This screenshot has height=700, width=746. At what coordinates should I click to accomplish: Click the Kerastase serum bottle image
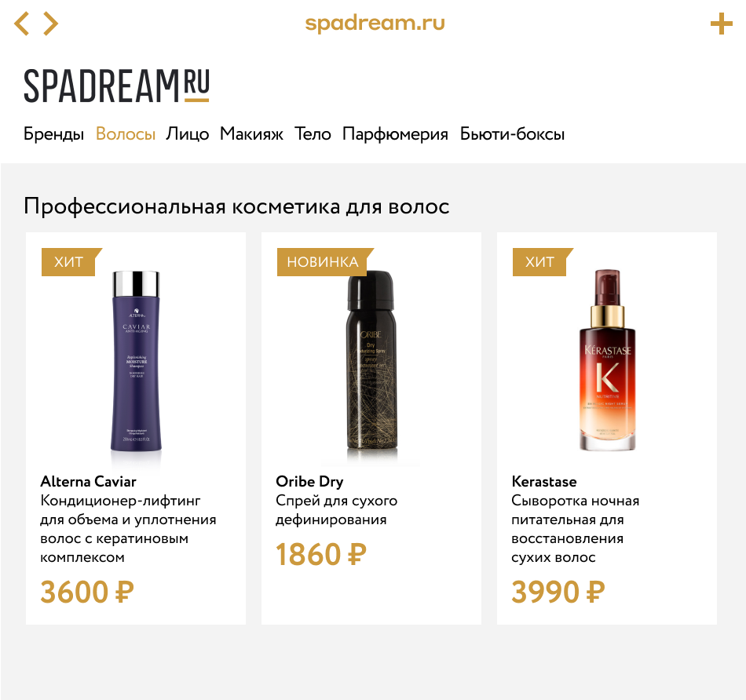[x=608, y=360]
